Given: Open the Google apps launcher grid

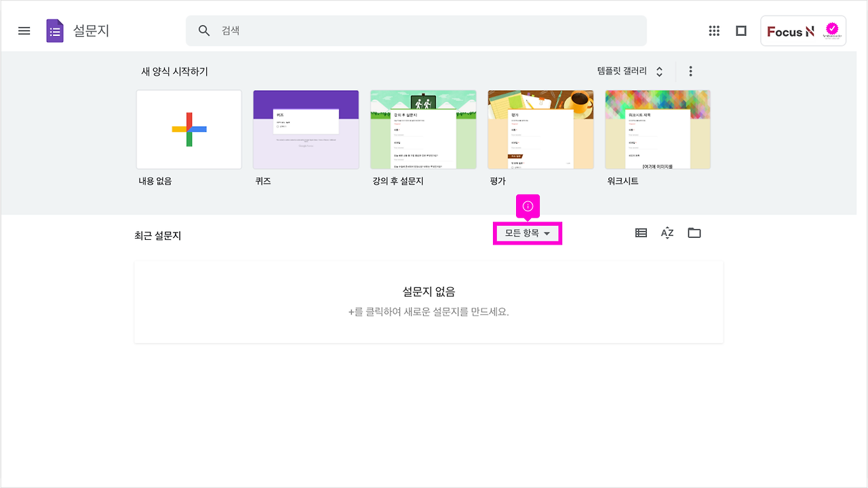Looking at the screenshot, I should [x=714, y=30].
